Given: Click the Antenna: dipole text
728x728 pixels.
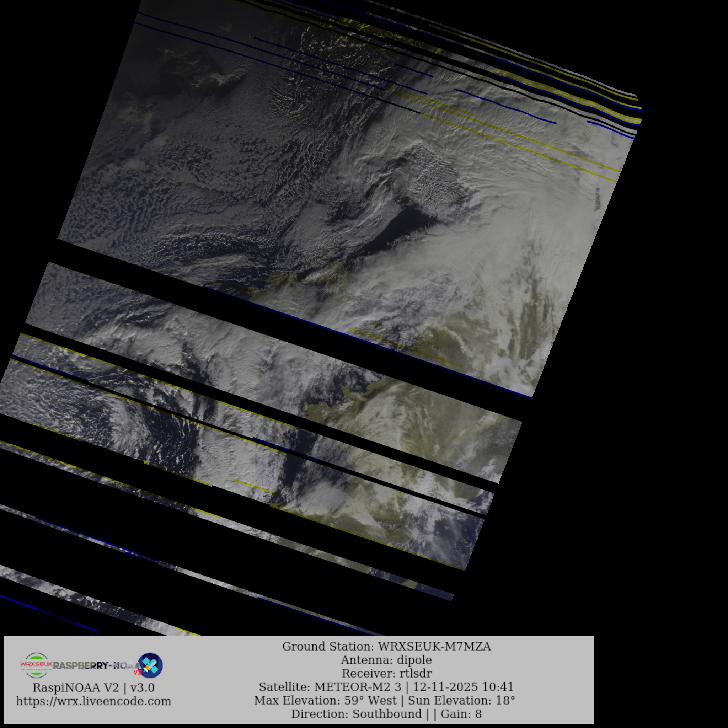Looking at the screenshot, I should click(386, 660).
